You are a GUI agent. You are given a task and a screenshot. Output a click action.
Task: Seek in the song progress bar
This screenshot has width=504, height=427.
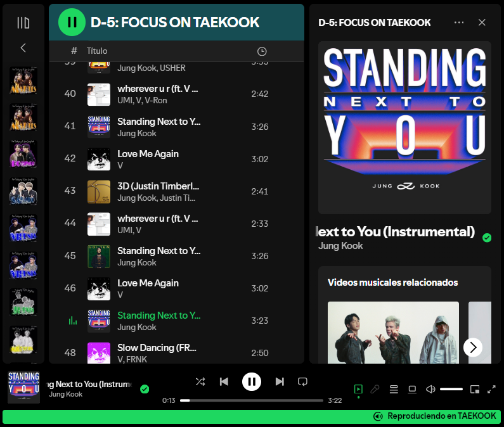click(251, 400)
